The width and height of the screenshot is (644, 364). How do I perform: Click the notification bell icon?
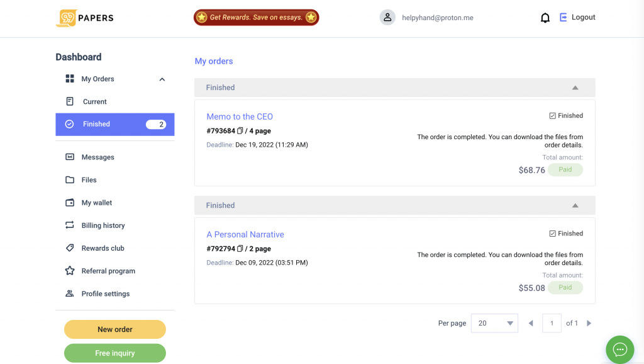coord(545,18)
